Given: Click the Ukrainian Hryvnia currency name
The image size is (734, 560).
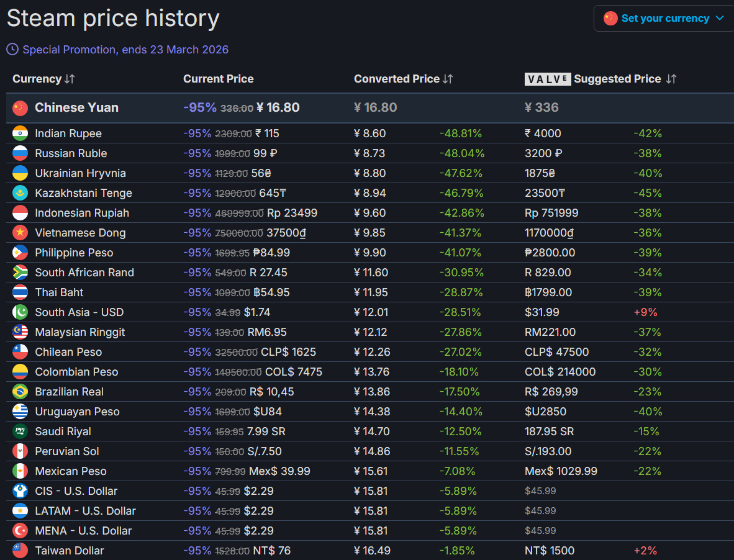Looking at the screenshot, I should (x=80, y=173).
